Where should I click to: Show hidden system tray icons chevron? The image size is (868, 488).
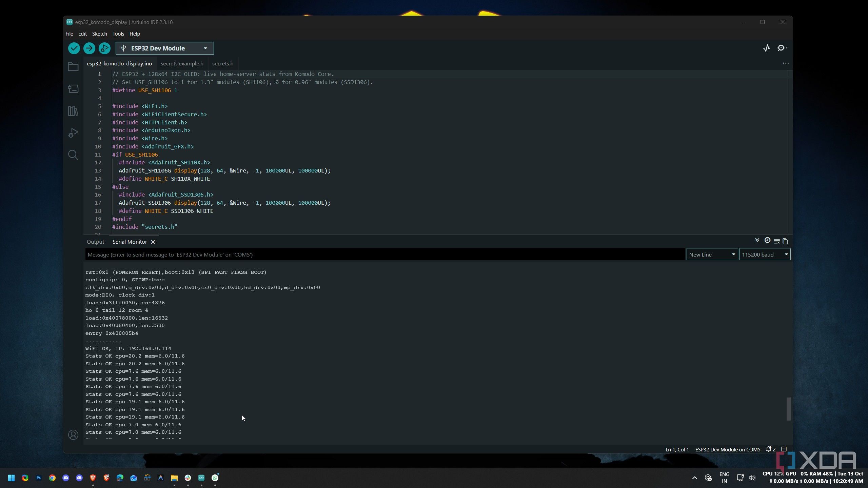point(694,478)
